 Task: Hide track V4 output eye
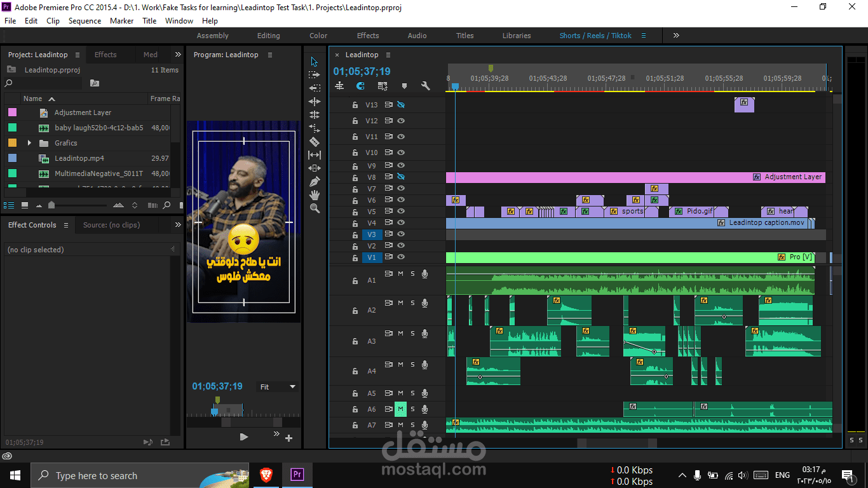401,223
